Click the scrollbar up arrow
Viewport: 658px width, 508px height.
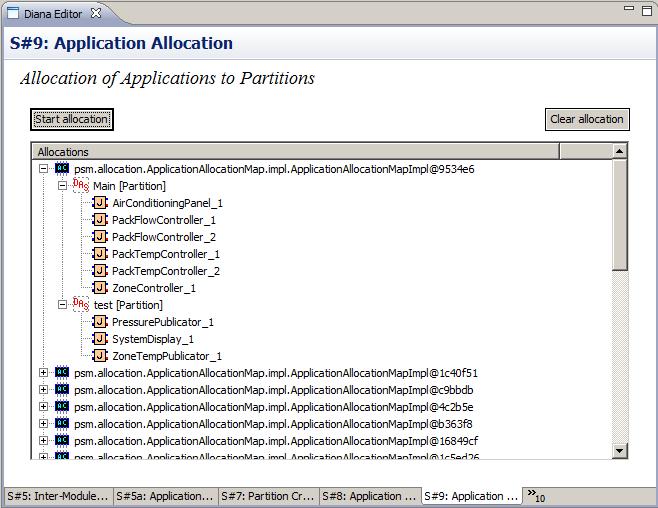(619, 151)
